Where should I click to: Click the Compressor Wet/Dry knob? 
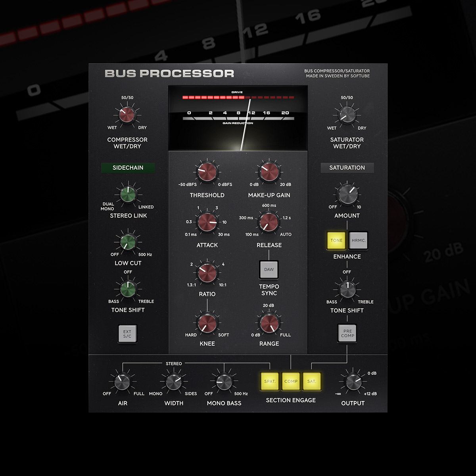click(127, 115)
